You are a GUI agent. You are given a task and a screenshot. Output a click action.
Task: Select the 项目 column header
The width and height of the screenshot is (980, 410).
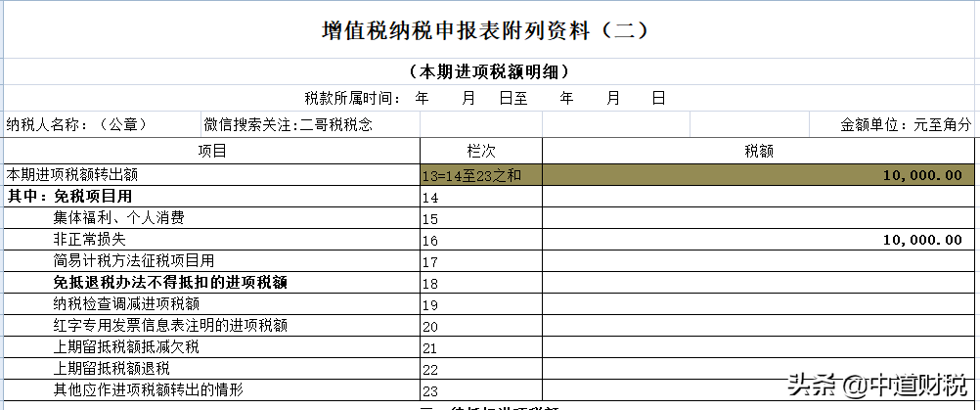pos(211,151)
